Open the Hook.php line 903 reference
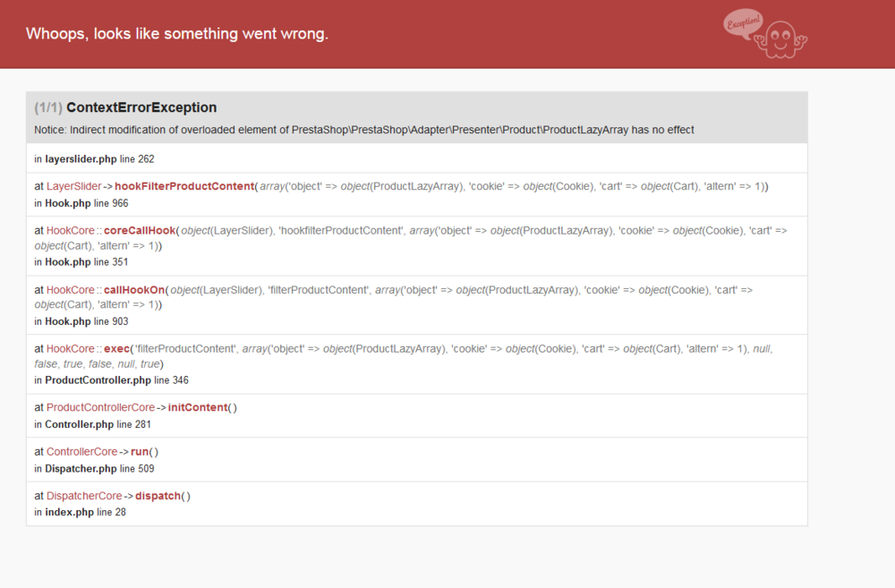 (87, 321)
